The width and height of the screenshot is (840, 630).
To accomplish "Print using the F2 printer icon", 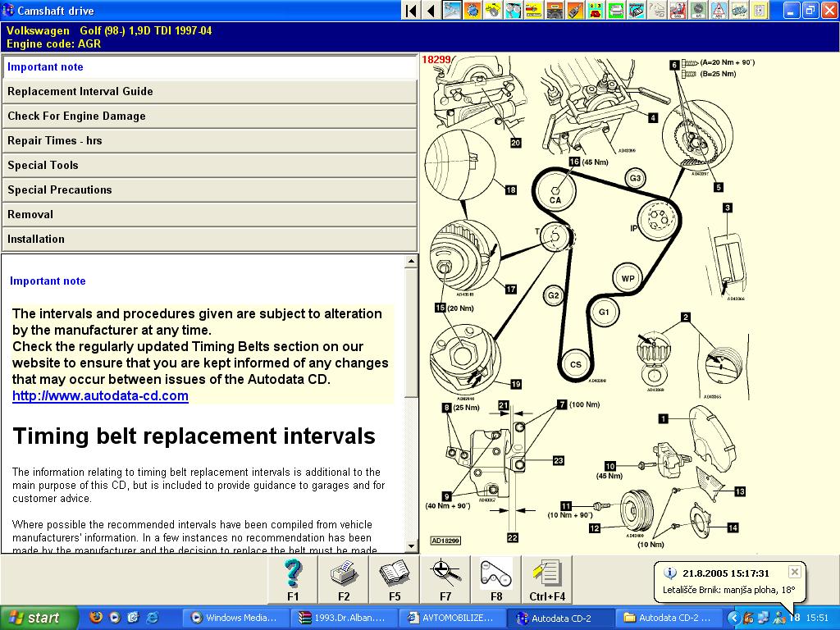I will pyautogui.click(x=344, y=580).
